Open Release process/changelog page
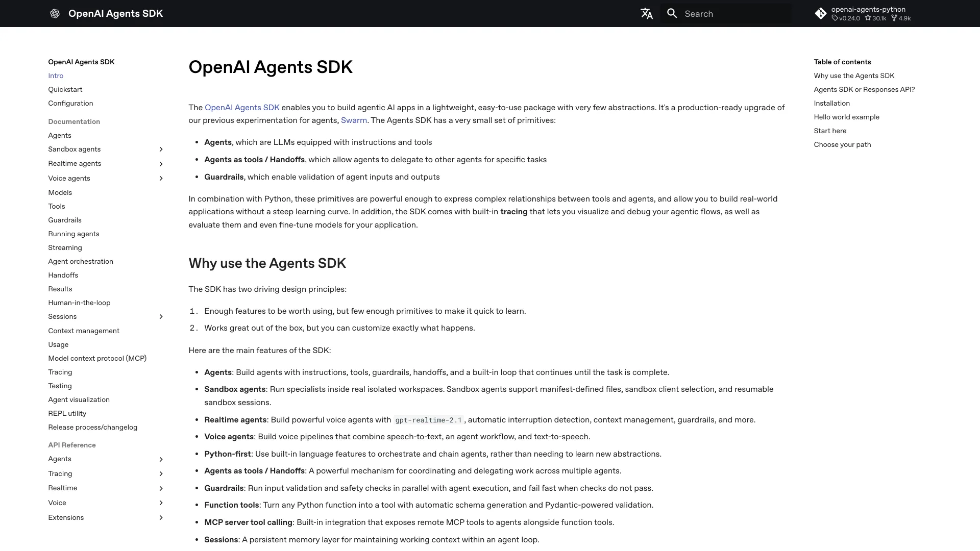 [x=92, y=427]
